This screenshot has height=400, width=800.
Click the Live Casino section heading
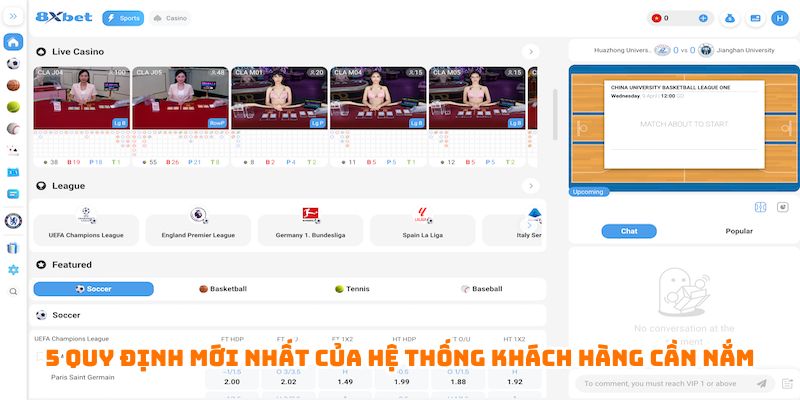pos(78,52)
